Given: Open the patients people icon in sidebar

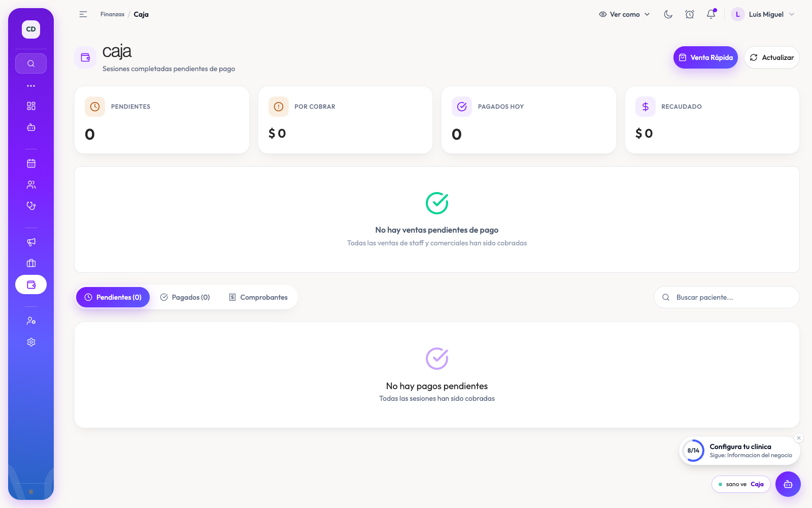Looking at the screenshot, I should click(x=31, y=184).
